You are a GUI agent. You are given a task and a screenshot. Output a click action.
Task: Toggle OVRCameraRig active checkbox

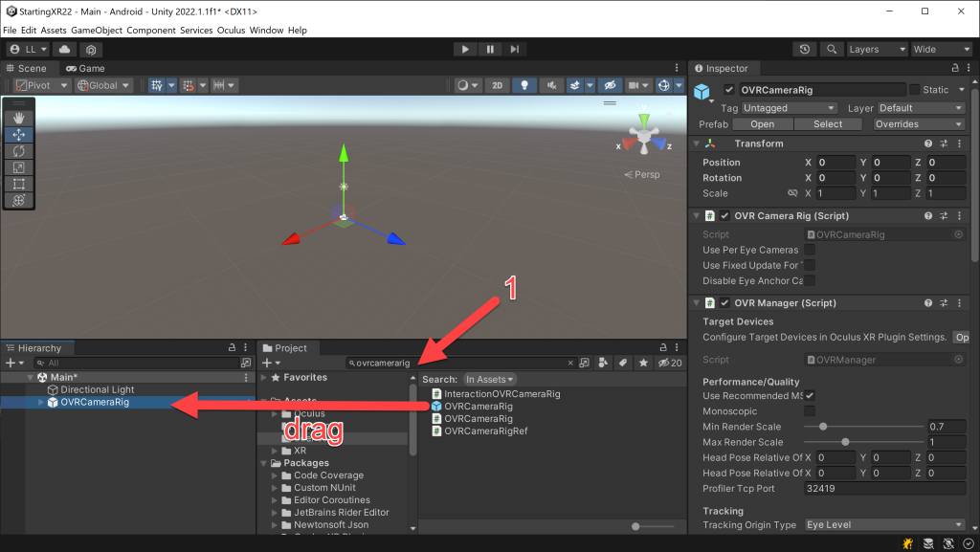point(728,90)
